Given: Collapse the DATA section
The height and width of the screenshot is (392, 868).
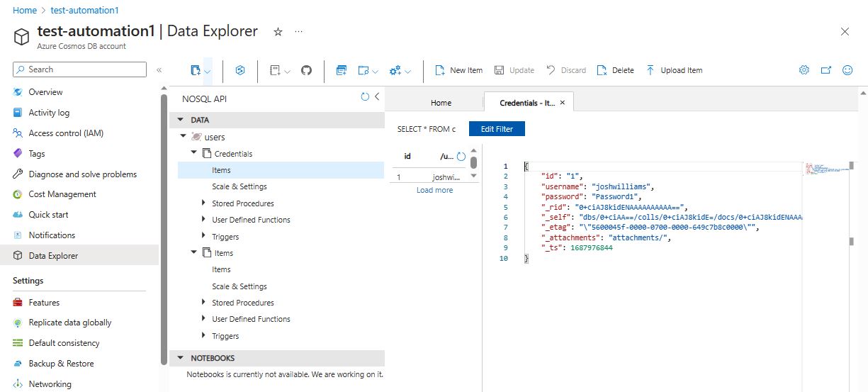Looking at the screenshot, I should click(181, 121).
